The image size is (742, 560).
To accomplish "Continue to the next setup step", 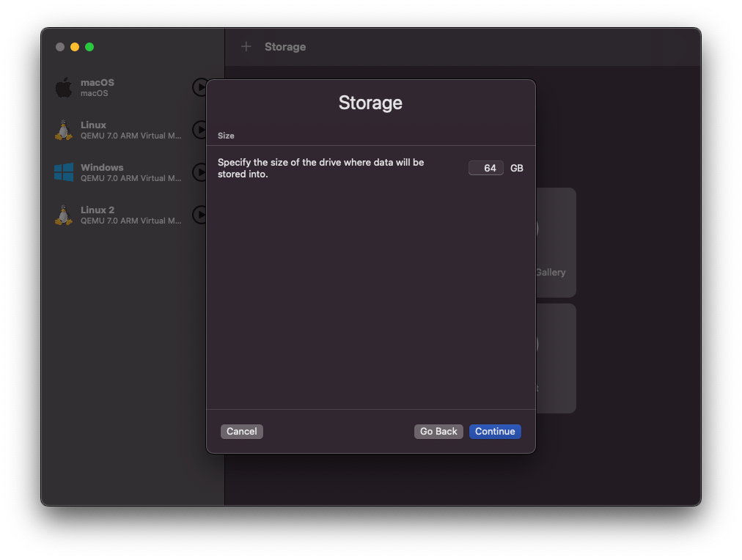I will (x=495, y=431).
